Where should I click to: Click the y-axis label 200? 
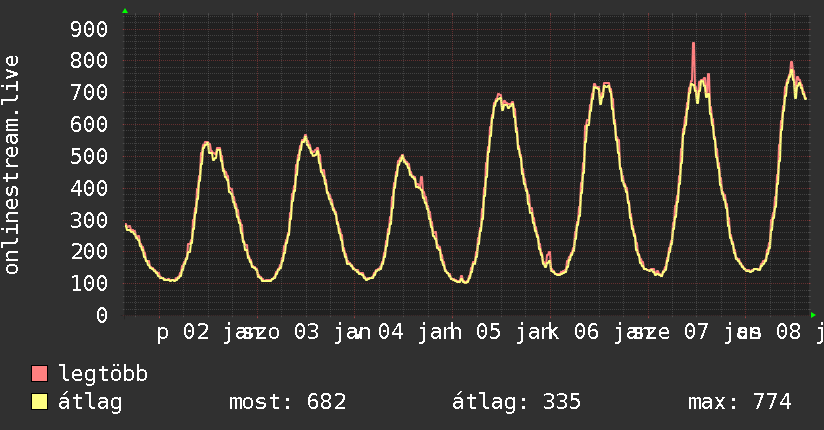89,251
